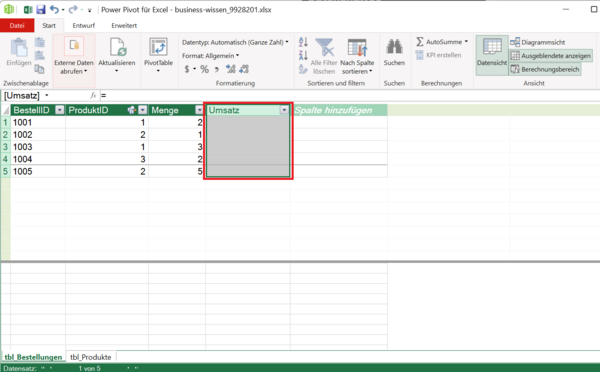
Task: Click KPI erstellen
Action: [x=439, y=55]
